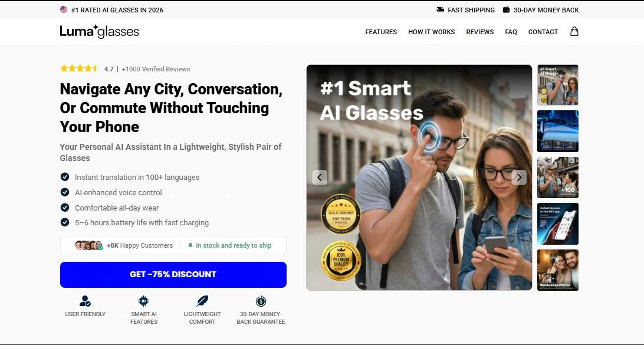Click the Get -75% Discount button

click(x=173, y=275)
